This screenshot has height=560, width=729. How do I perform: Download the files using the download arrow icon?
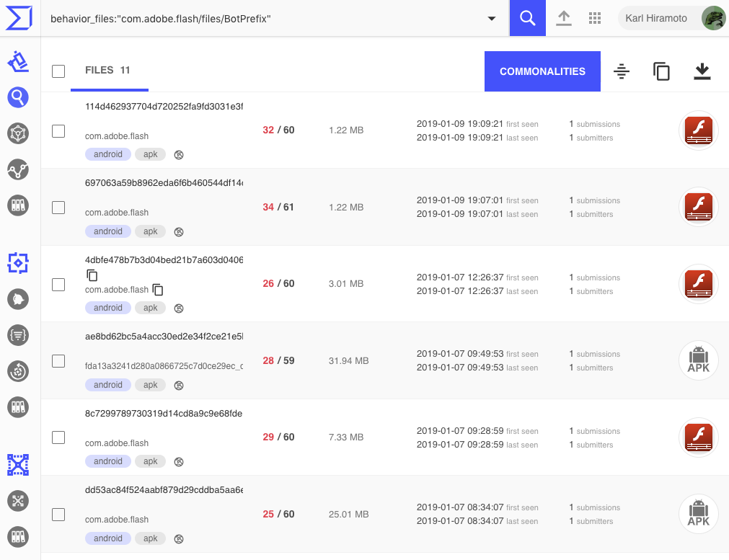click(x=702, y=71)
